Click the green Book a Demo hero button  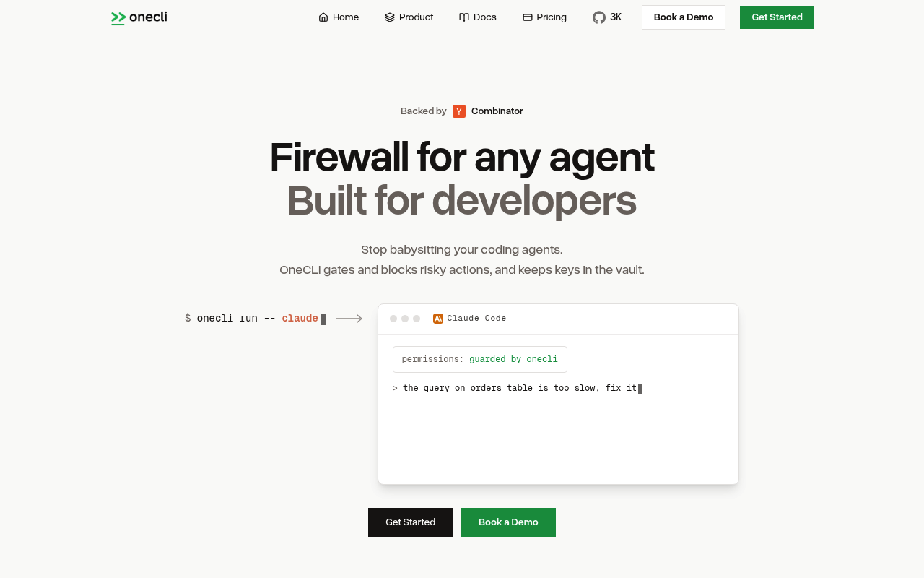point(508,522)
